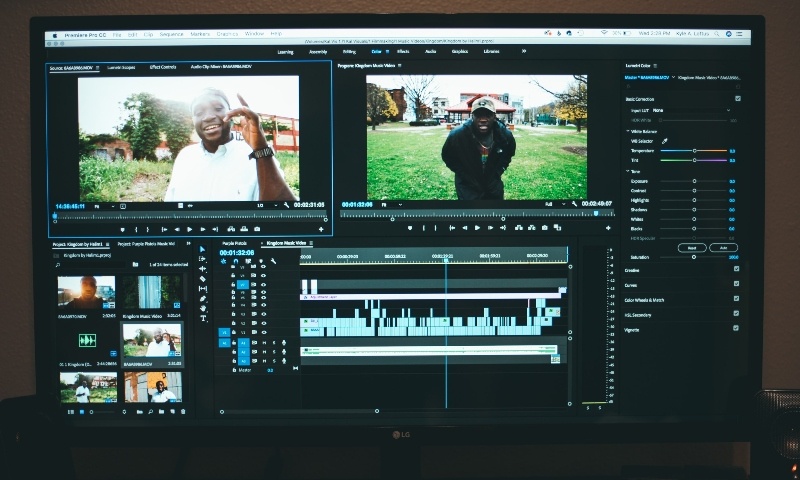Open the Effect Controls tab
Screen dimensions: 800x480
point(163,67)
